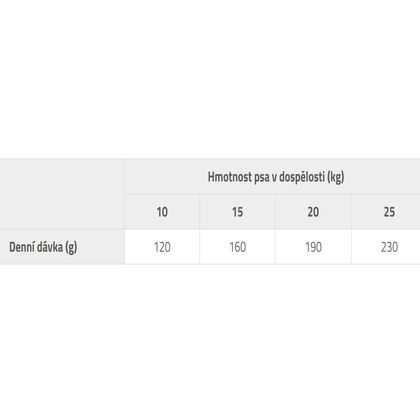The height and width of the screenshot is (420, 420).
Task: Select the column header 10
Action: [x=162, y=212]
